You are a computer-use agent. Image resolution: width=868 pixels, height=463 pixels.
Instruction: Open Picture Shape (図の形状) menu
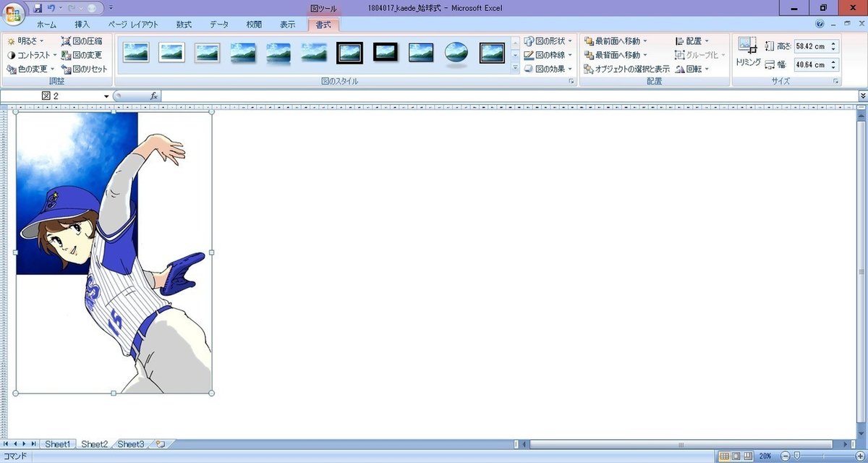(548, 41)
